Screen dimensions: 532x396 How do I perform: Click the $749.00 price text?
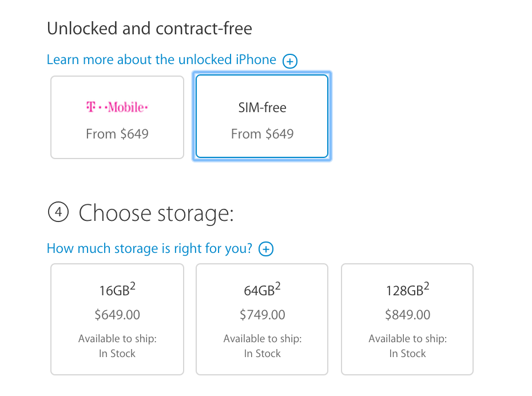point(262,315)
